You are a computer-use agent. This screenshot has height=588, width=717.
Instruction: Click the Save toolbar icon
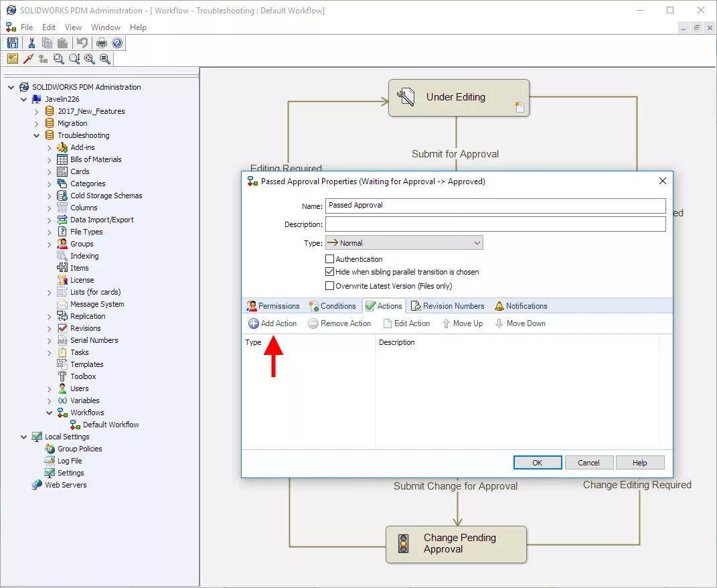13,43
